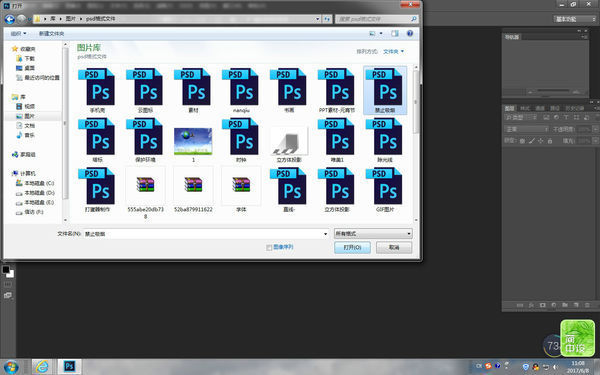Select the nanqiu PSD file
This screenshot has width=600, height=375.
(241, 90)
